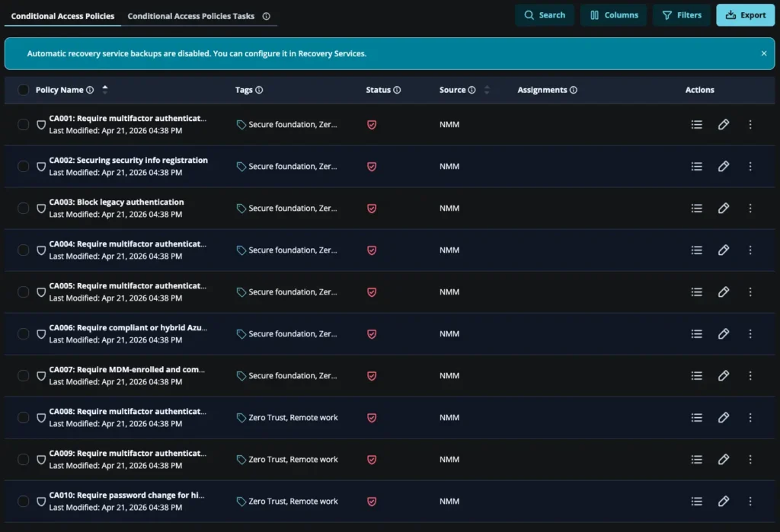
Task: Select the CA006 policy row checkbox
Action: tap(23, 333)
